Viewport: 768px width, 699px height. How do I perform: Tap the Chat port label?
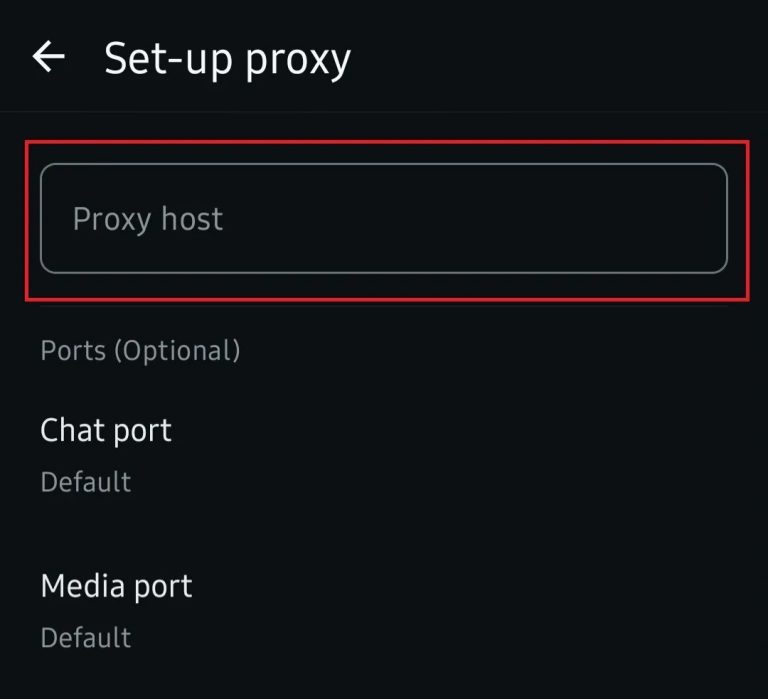pyautogui.click(x=105, y=430)
